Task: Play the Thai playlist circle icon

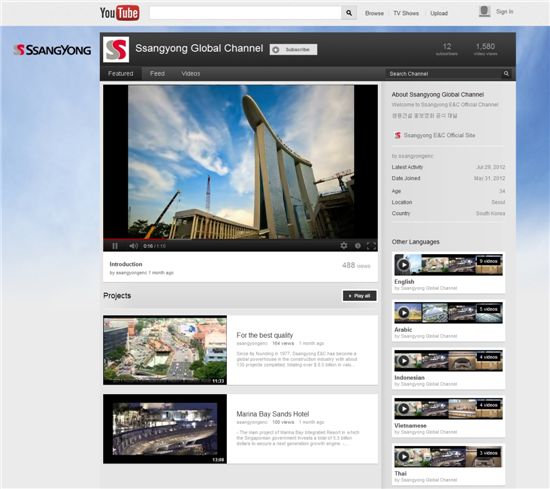Action: point(404,456)
